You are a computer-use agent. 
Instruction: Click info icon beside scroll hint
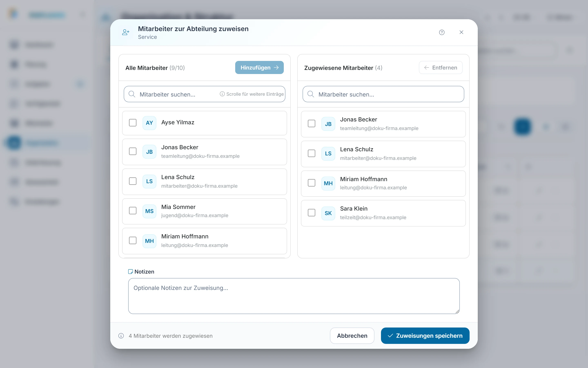tap(222, 94)
